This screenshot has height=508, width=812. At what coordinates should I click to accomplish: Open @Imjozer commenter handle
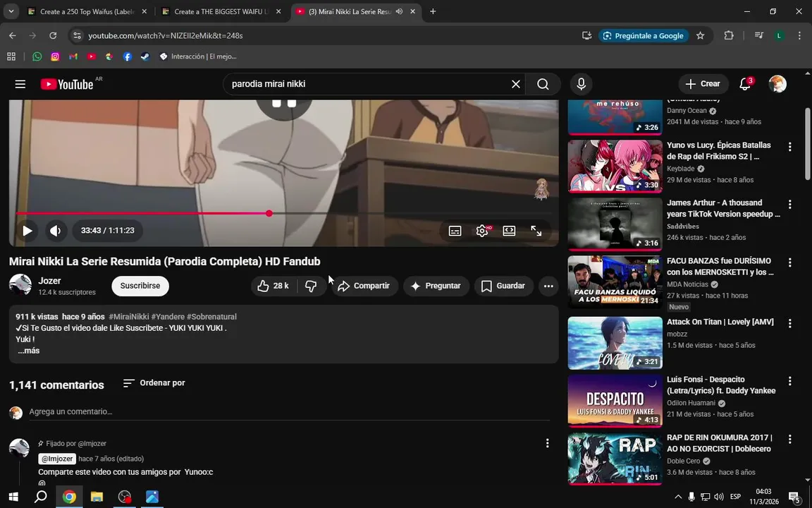57,459
